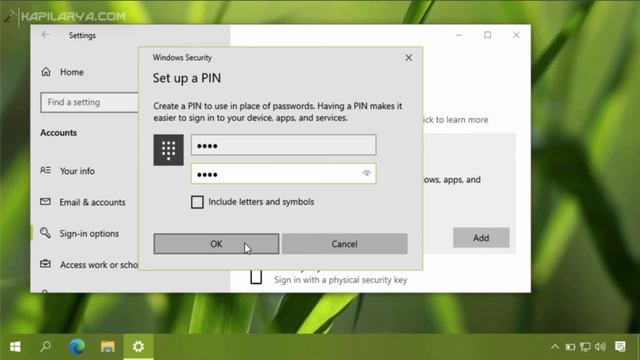Click the Email envelope icon

45,202
